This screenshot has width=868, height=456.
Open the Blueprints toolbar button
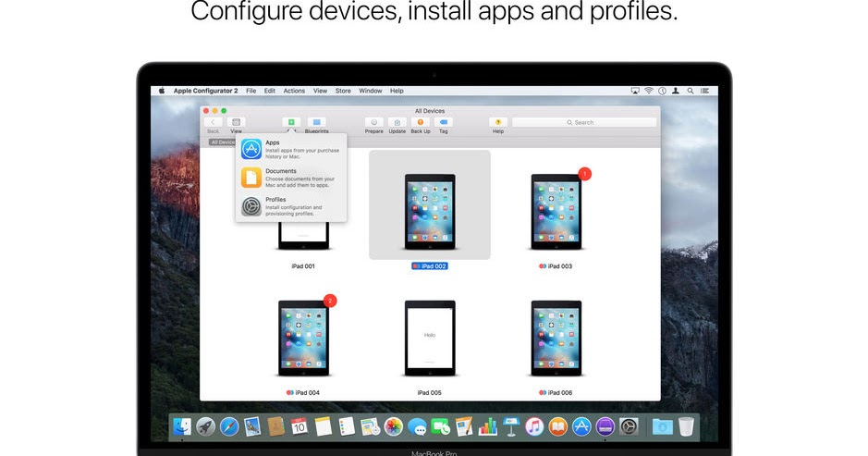[x=317, y=122]
